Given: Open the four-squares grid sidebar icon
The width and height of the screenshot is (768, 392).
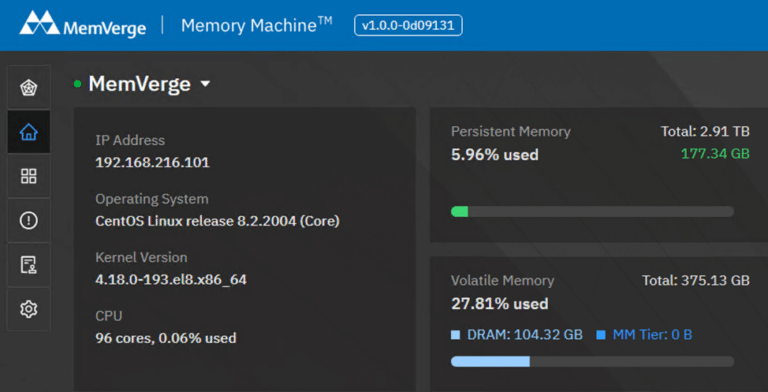Looking at the screenshot, I should coord(28,176).
